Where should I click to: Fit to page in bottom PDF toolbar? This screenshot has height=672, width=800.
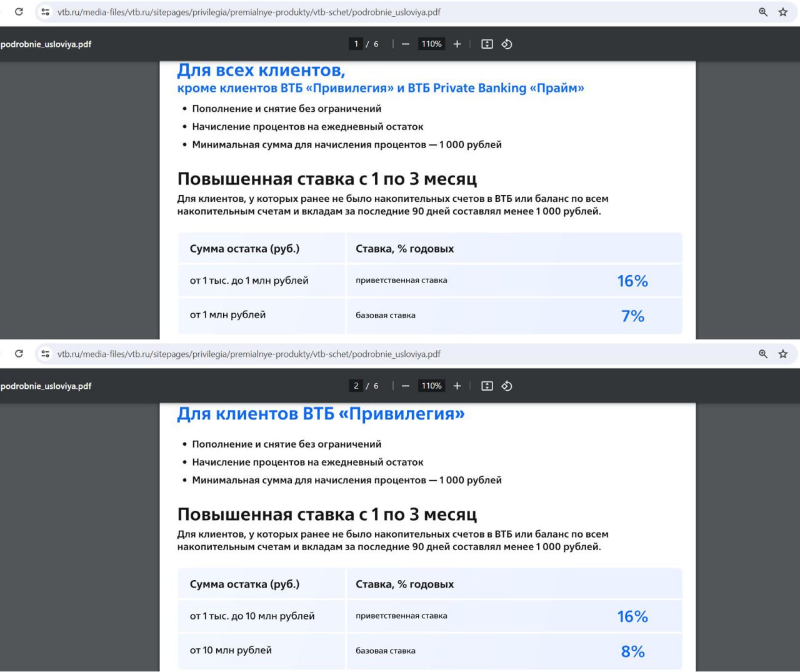click(x=487, y=386)
